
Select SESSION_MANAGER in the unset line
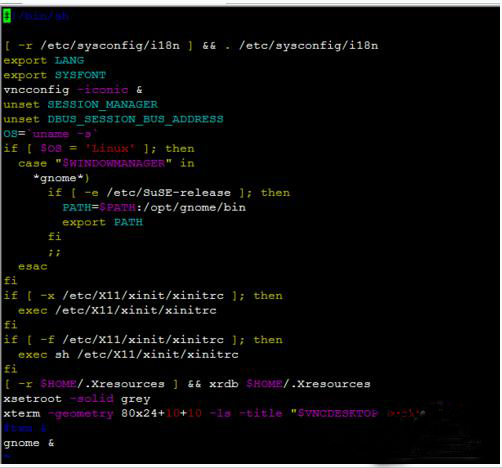[x=102, y=105]
